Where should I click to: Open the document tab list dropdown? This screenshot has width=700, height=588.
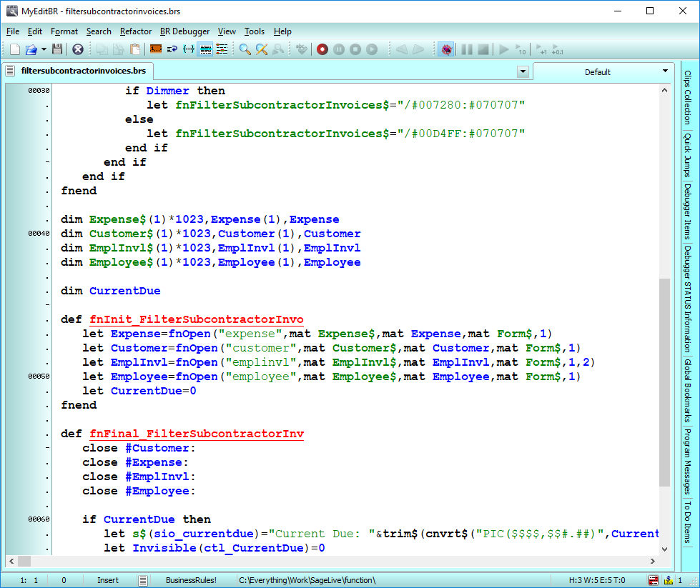[523, 71]
